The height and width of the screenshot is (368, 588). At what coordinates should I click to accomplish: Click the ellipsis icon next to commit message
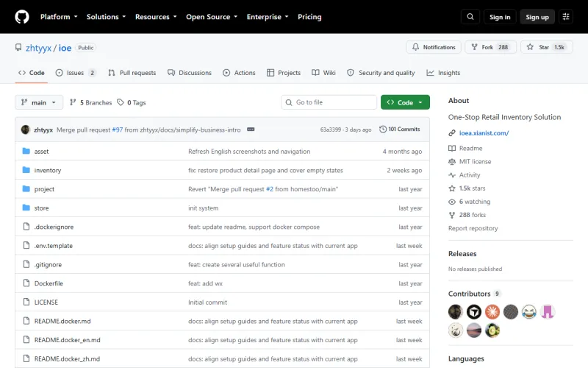(x=251, y=130)
